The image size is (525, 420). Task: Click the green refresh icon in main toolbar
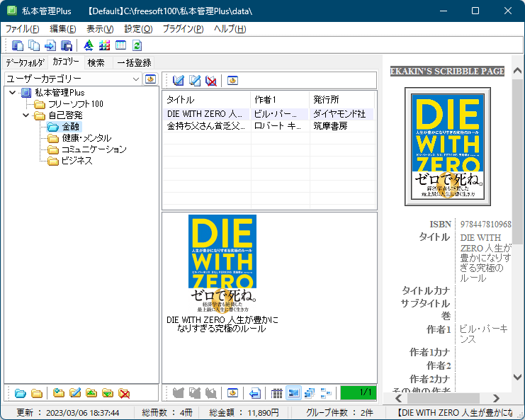[x=137, y=46]
